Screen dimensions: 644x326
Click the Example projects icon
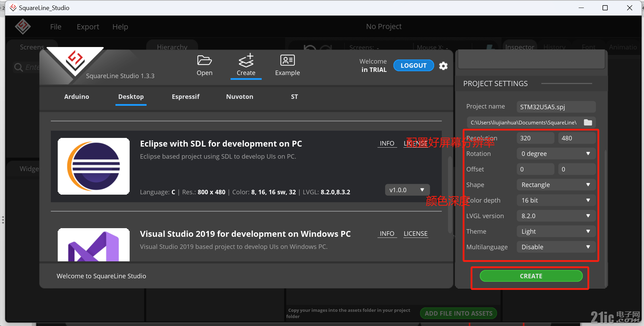tap(287, 60)
